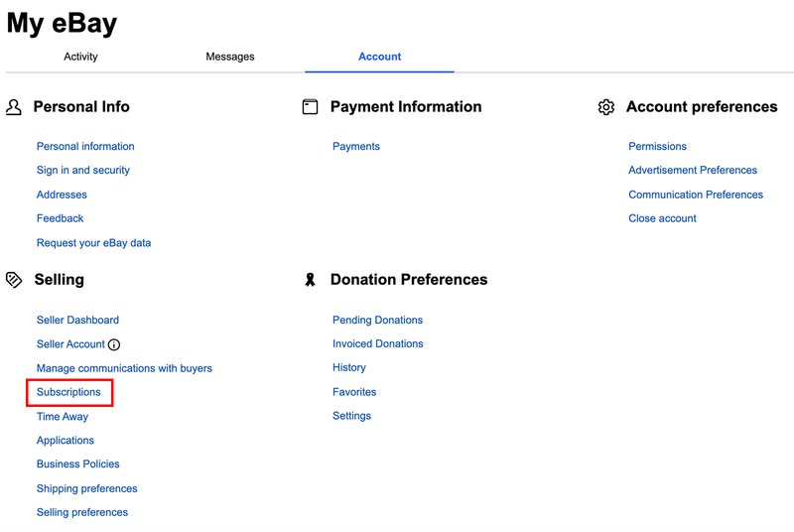Switch to the Activity tab
794x532 pixels.
(80, 57)
